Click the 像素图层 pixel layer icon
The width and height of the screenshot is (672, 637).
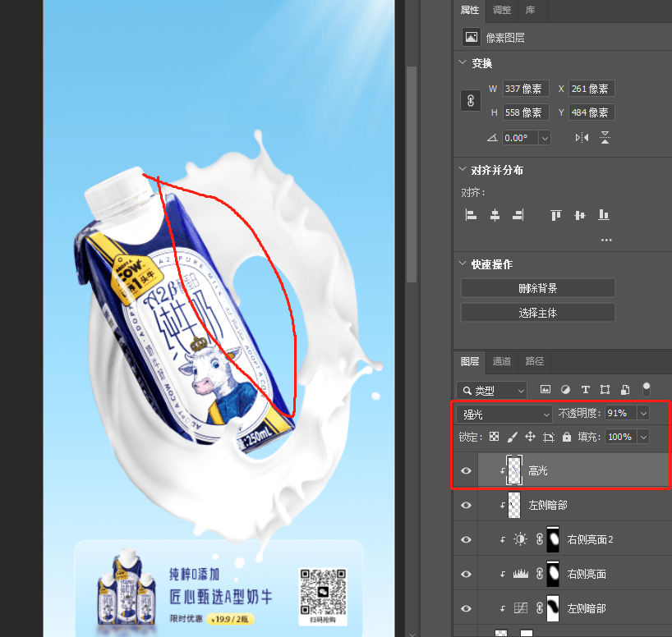pyautogui.click(x=472, y=37)
